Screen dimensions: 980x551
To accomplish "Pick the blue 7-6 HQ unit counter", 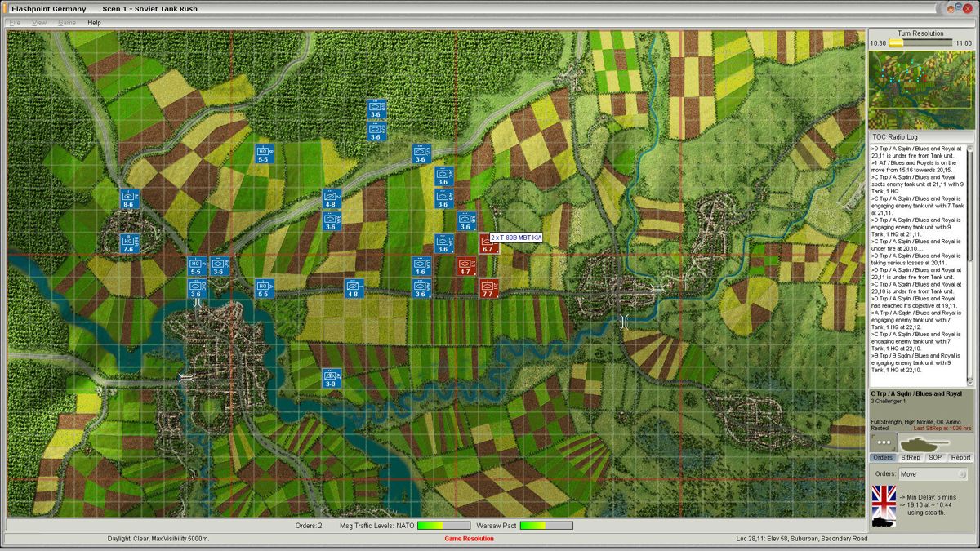I will [x=129, y=243].
